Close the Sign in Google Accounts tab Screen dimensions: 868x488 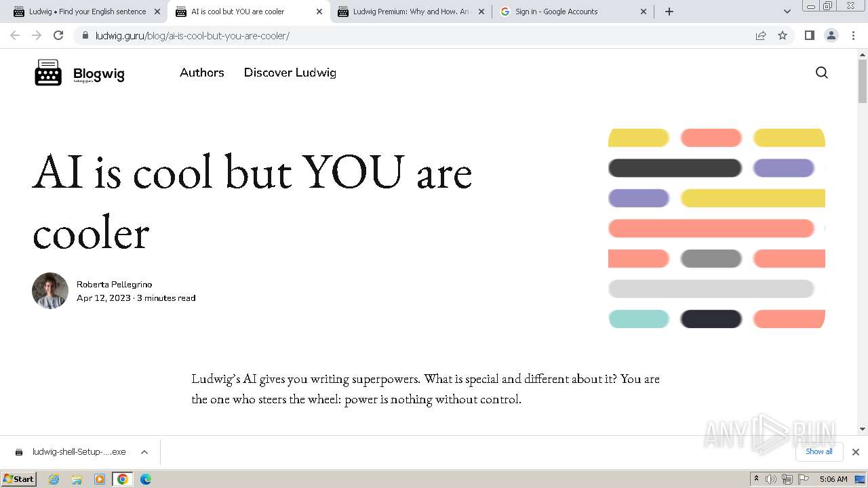coord(644,12)
